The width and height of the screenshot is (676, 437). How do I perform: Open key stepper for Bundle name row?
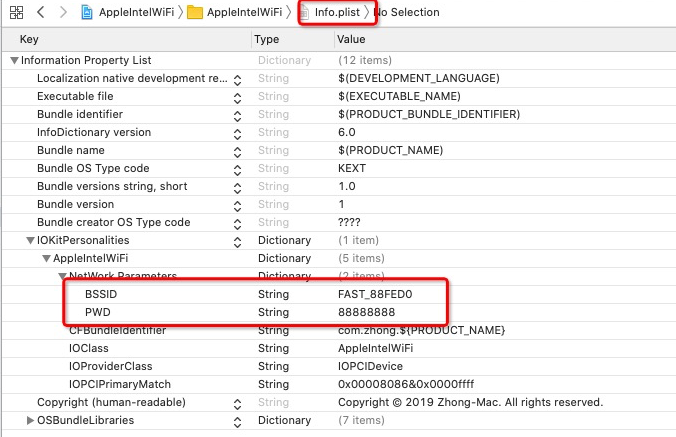(x=237, y=150)
